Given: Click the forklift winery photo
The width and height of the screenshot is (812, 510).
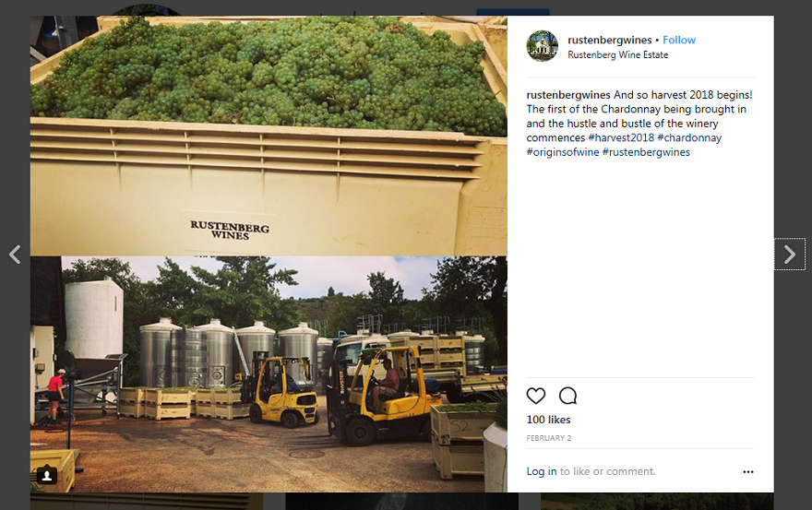Looking at the screenshot, I should tap(269, 374).
